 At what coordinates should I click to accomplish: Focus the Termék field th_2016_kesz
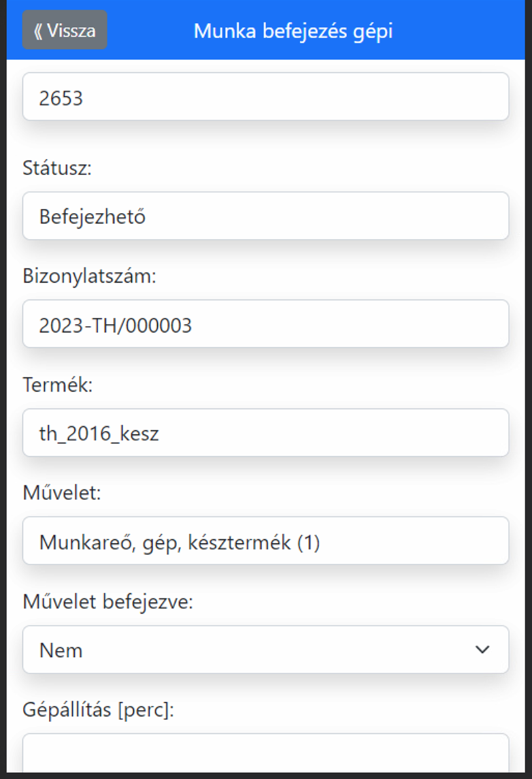pyautogui.click(x=265, y=432)
